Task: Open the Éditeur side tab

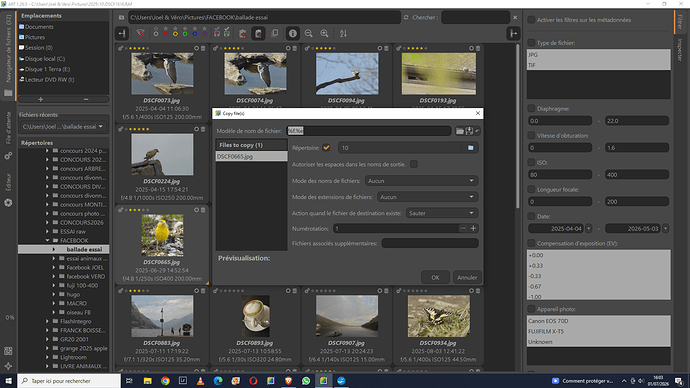Action: tap(8, 182)
